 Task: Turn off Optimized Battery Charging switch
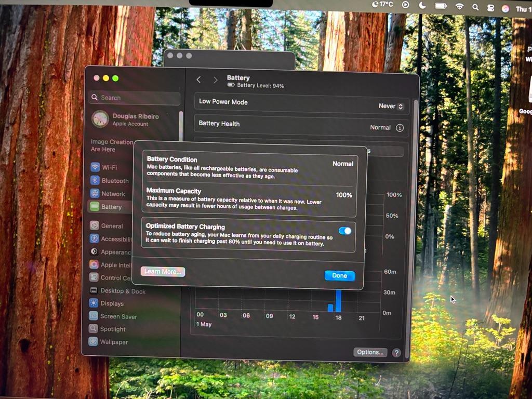coord(345,231)
